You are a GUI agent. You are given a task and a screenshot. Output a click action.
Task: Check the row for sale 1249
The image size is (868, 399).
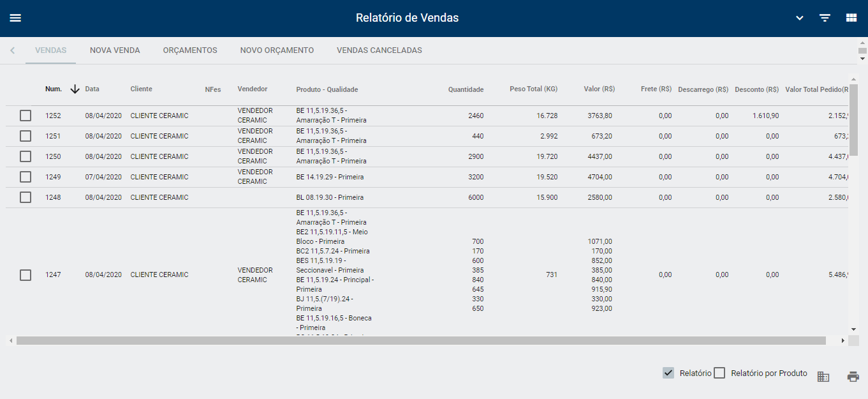coord(26,177)
